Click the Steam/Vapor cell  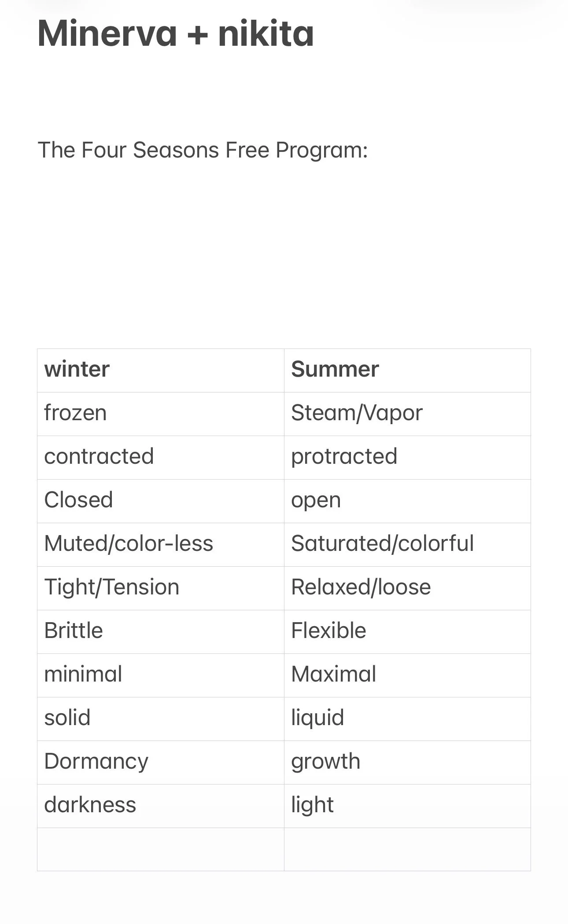tap(407, 414)
